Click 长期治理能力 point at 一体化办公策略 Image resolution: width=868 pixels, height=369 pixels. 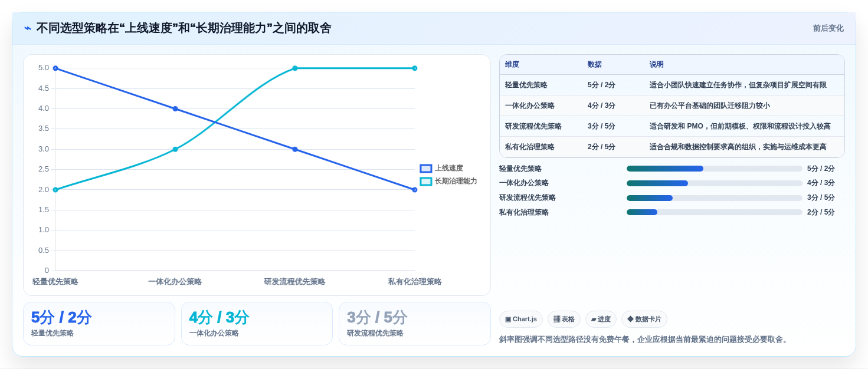[x=175, y=149]
